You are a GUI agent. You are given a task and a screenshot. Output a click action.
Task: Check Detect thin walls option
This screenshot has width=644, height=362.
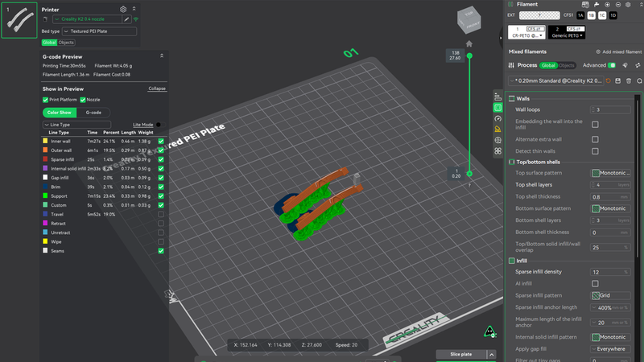pyautogui.click(x=595, y=151)
